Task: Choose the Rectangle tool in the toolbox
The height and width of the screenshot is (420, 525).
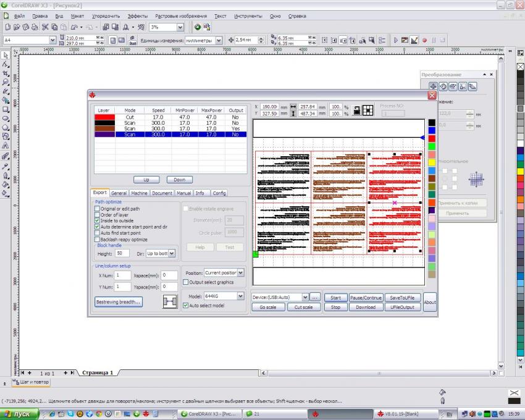Action: [x=6, y=109]
